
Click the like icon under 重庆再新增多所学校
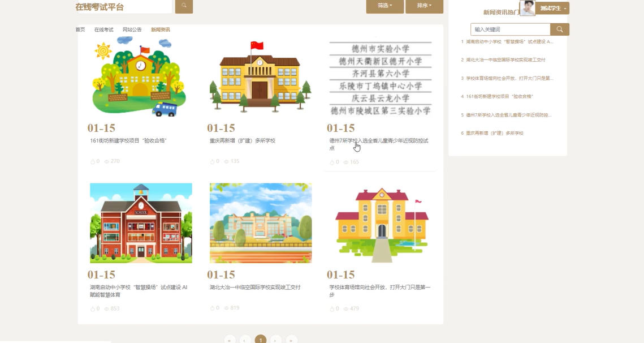[213, 161]
